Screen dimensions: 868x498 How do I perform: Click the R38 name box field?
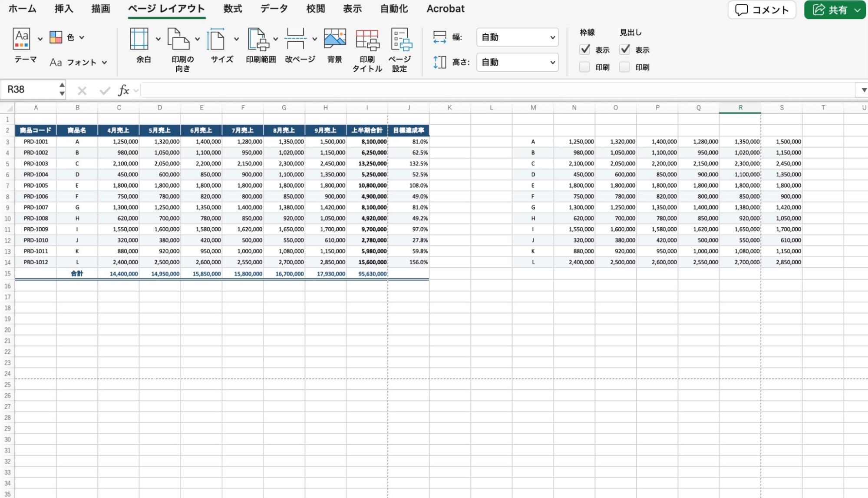(x=28, y=90)
